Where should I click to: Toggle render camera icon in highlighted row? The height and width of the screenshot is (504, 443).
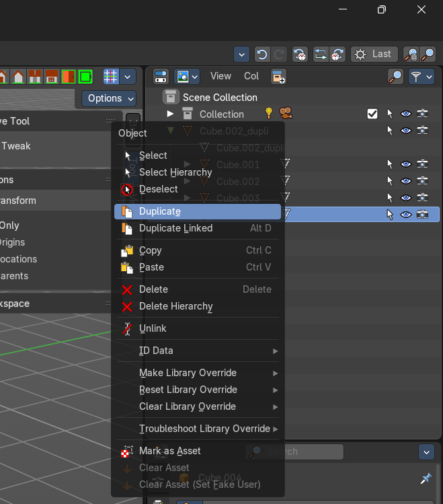[422, 215]
